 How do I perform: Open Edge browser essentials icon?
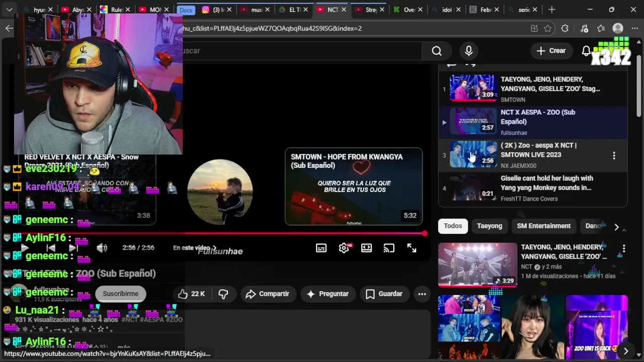coord(584,29)
